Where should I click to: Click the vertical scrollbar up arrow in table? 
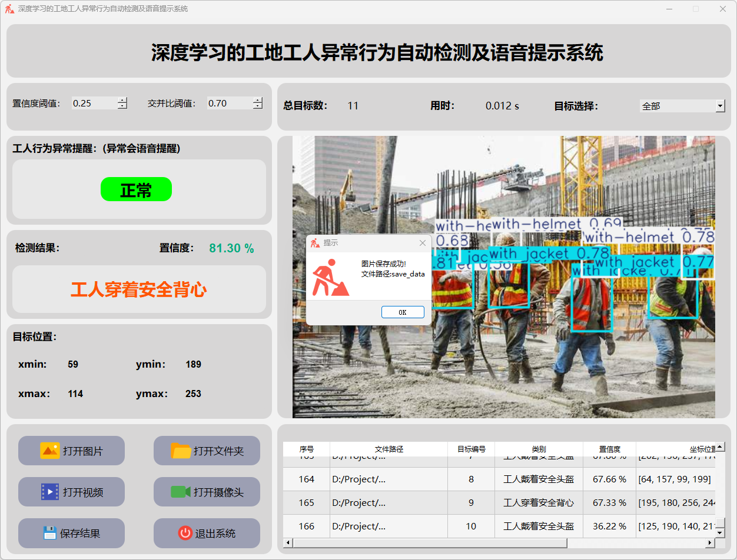(719, 447)
